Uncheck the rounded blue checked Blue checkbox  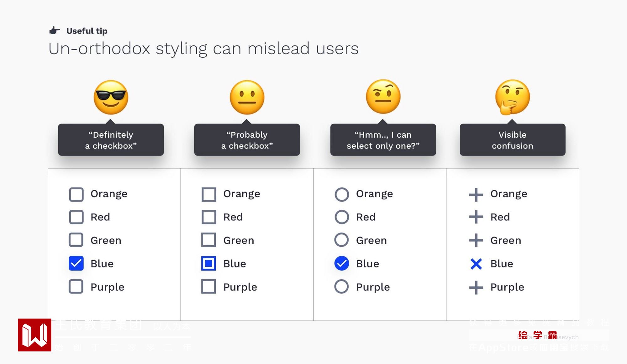(76, 263)
